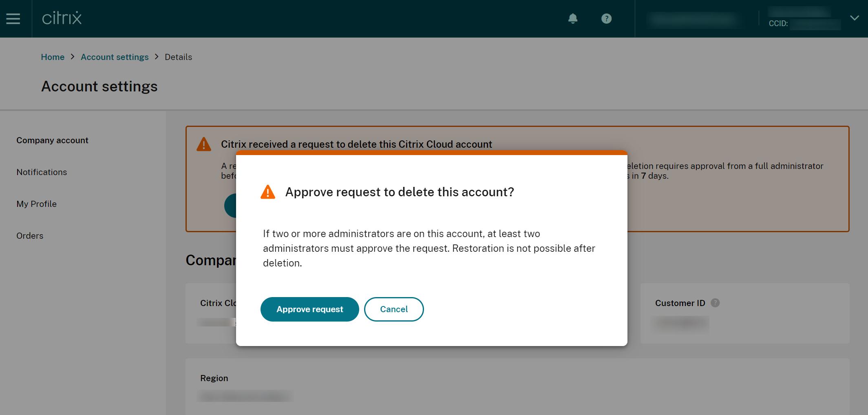
Task: Open Orders in the sidebar
Action: coord(30,236)
